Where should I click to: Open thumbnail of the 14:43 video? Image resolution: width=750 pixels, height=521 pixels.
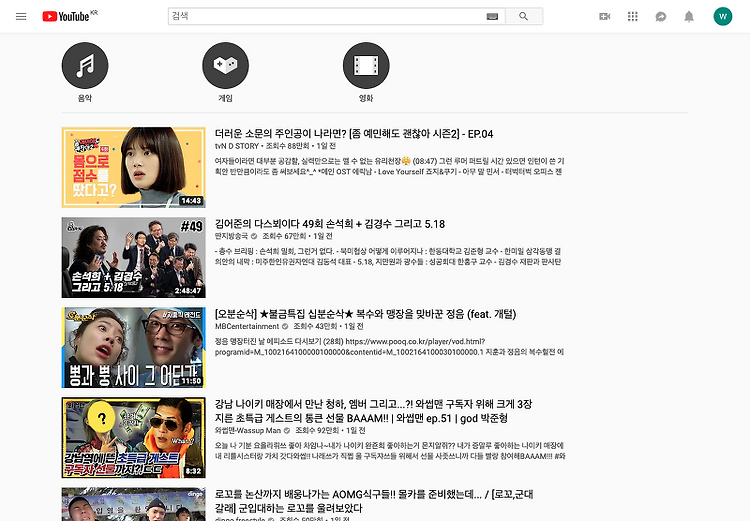coord(133,167)
